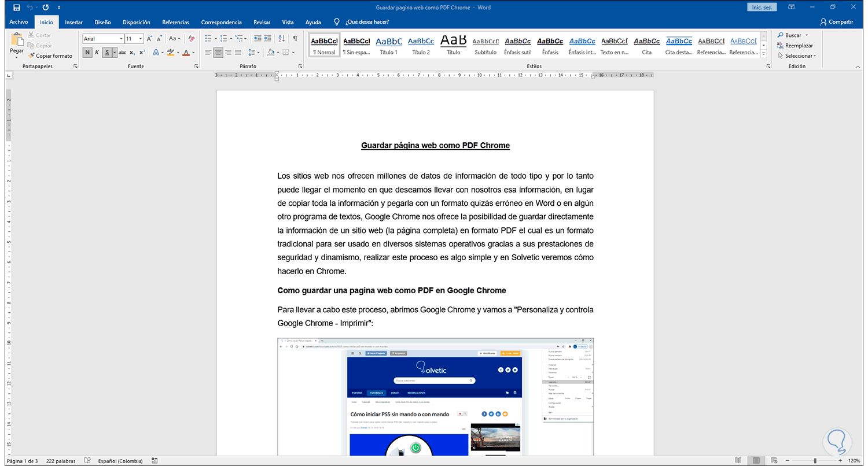Open the Arial font name dropdown
The image size is (868, 466).
[121, 39]
